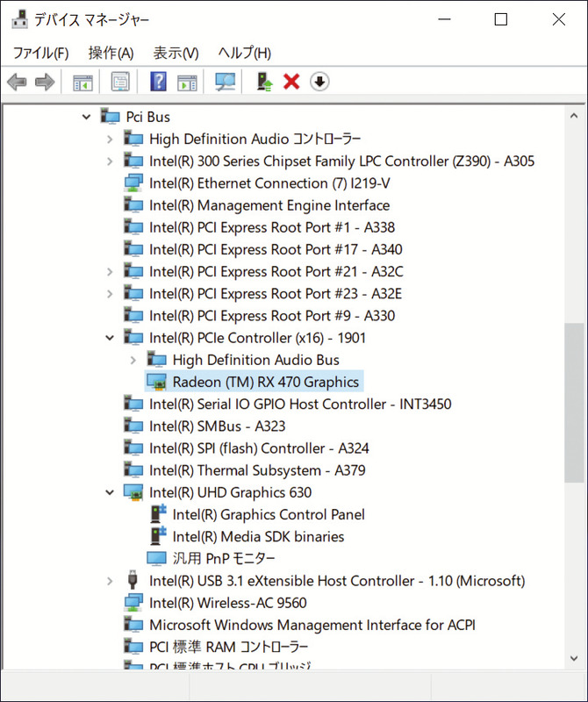Click the Intel Media SDK binaries icon

[158, 536]
